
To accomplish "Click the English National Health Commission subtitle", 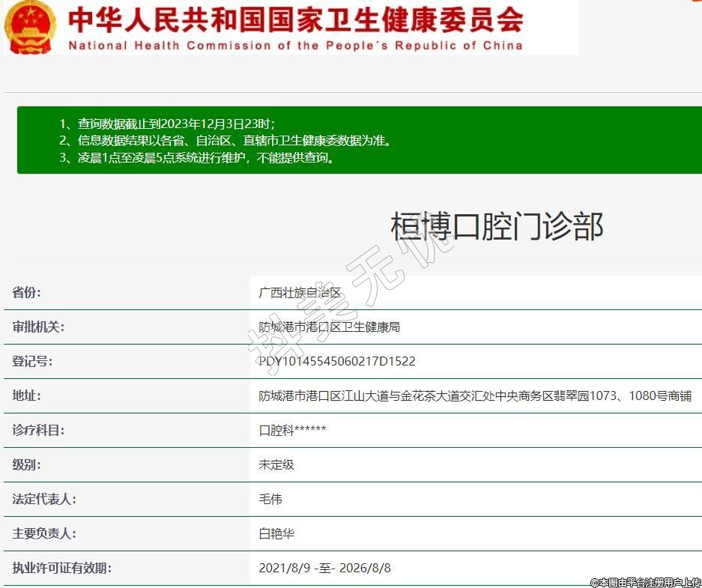I will click(295, 46).
